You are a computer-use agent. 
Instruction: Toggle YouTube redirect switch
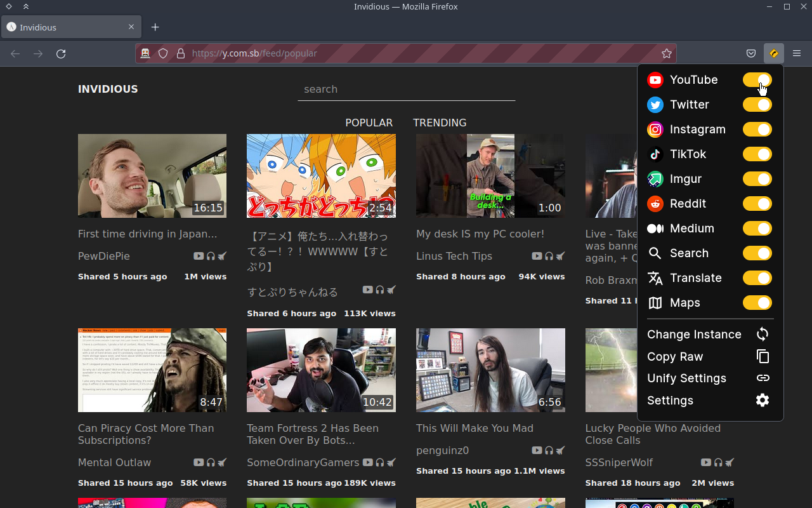tap(757, 80)
